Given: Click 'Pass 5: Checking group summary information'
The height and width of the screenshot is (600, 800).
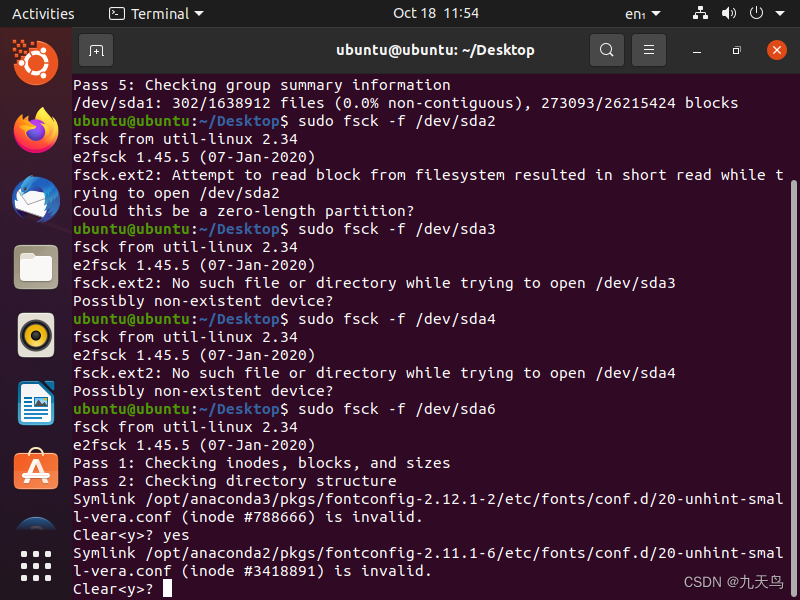Looking at the screenshot, I should click(x=262, y=85).
